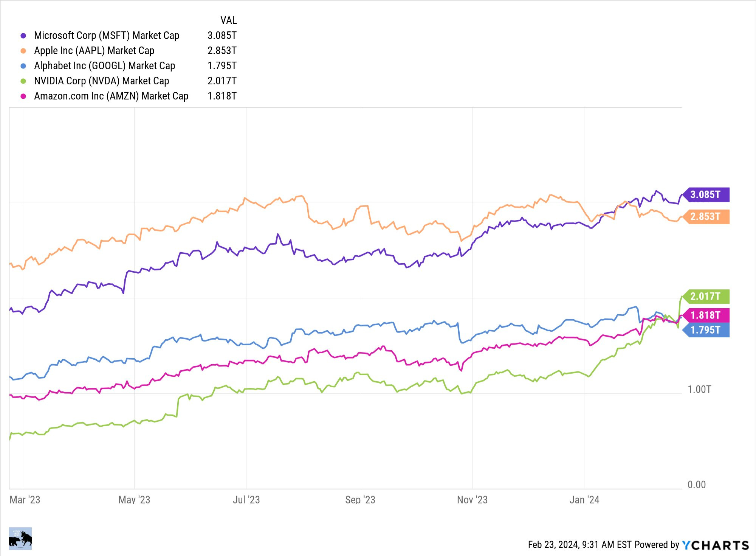The image size is (756, 556).
Task: Click the VAL column header
Action: [x=228, y=20]
